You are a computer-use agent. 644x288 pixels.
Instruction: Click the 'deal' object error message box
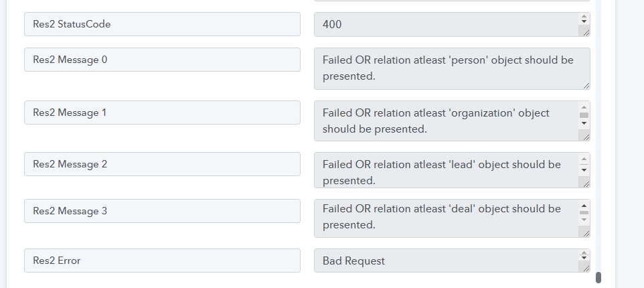452,218
